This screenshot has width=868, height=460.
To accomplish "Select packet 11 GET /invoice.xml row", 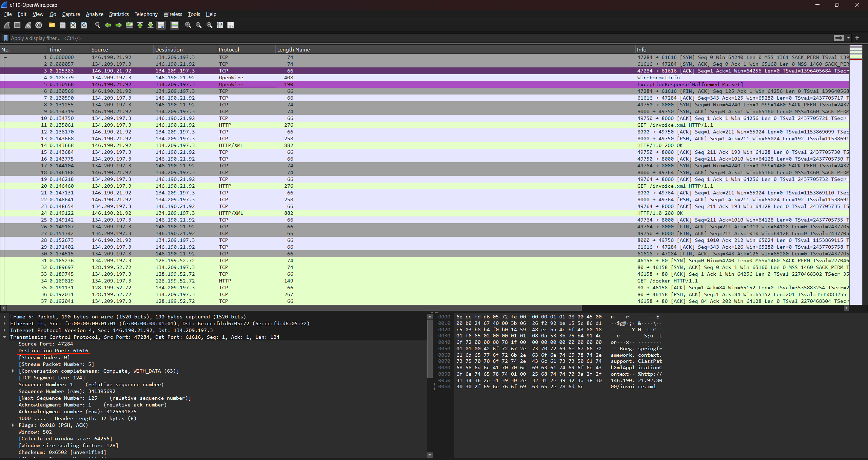I will [425, 125].
